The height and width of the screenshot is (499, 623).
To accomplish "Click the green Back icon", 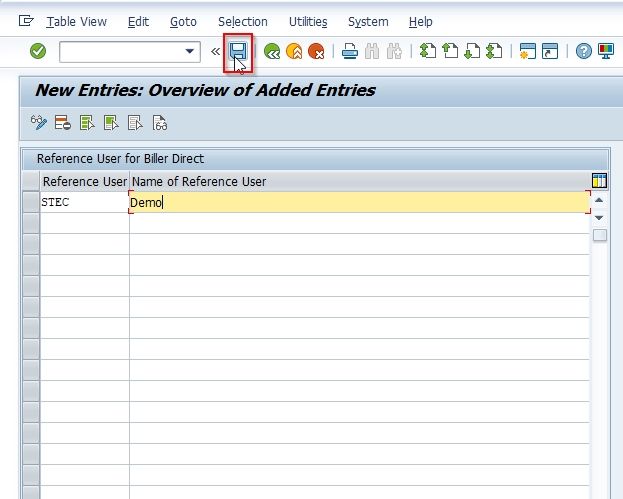I will click(272, 51).
